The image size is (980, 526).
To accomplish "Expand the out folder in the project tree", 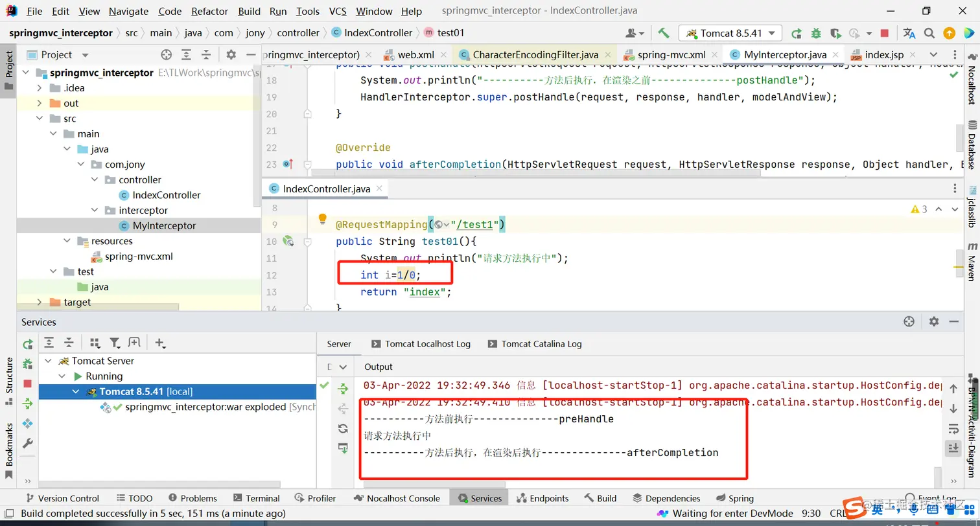I will [x=40, y=103].
